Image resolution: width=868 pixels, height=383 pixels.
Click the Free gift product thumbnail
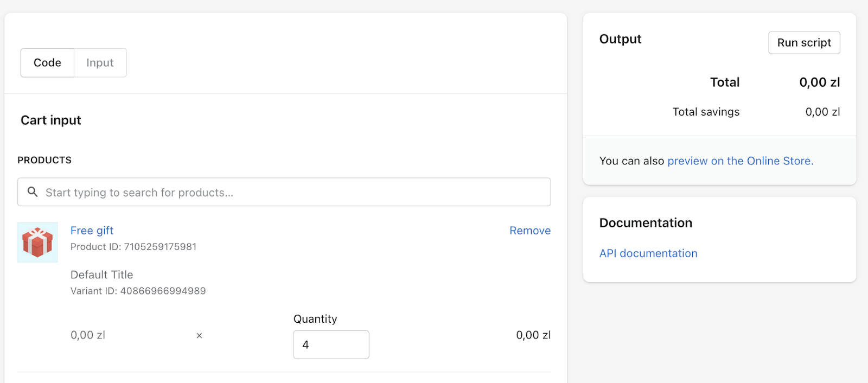[x=37, y=242]
